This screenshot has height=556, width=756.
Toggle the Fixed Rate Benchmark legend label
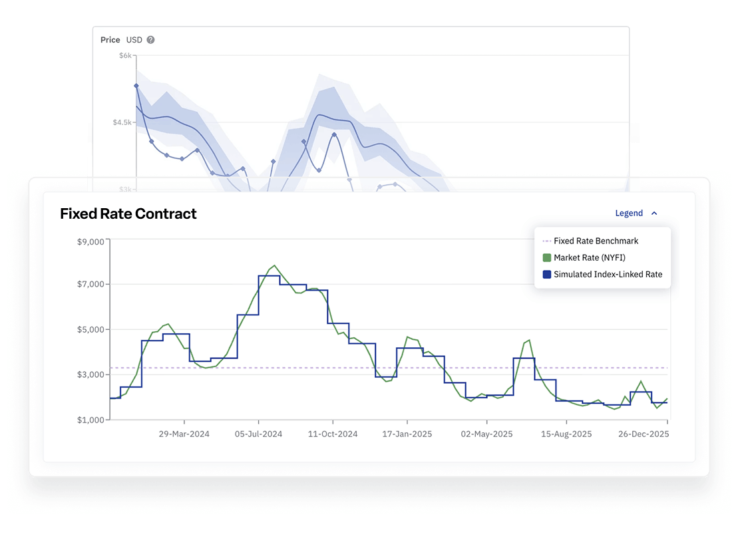[x=596, y=241]
